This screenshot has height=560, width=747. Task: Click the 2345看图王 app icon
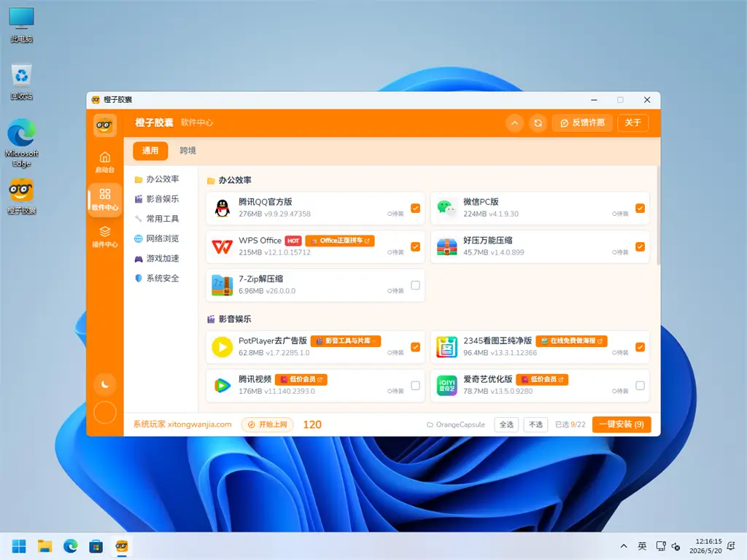coord(447,347)
